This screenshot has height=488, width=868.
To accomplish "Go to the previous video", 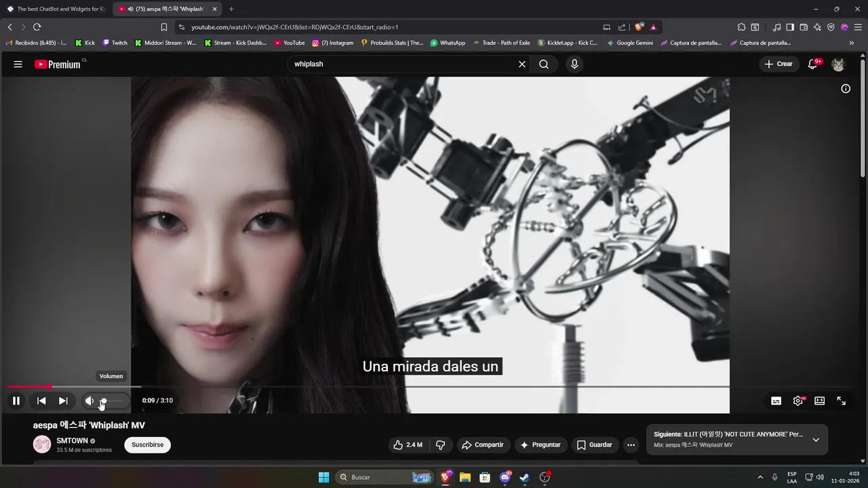I will (x=41, y=401).
